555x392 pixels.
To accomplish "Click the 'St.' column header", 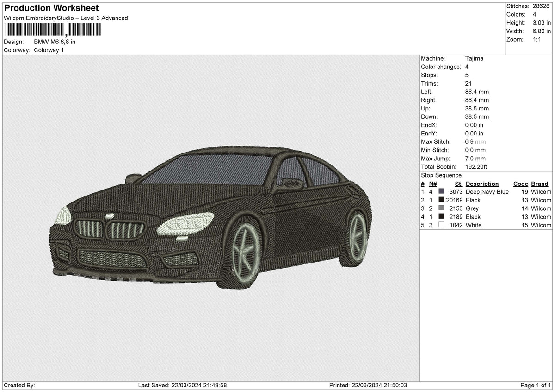I will (x=458, y=184).
